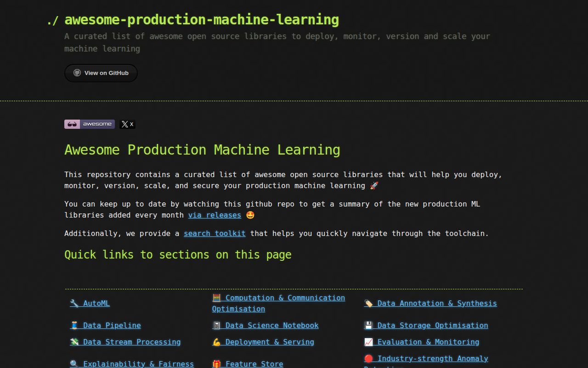Image resolution: width=588 pixels, height=368 pixels.
Task: Jump to Computation & Communication Optimisation
Action: [278, 303]
